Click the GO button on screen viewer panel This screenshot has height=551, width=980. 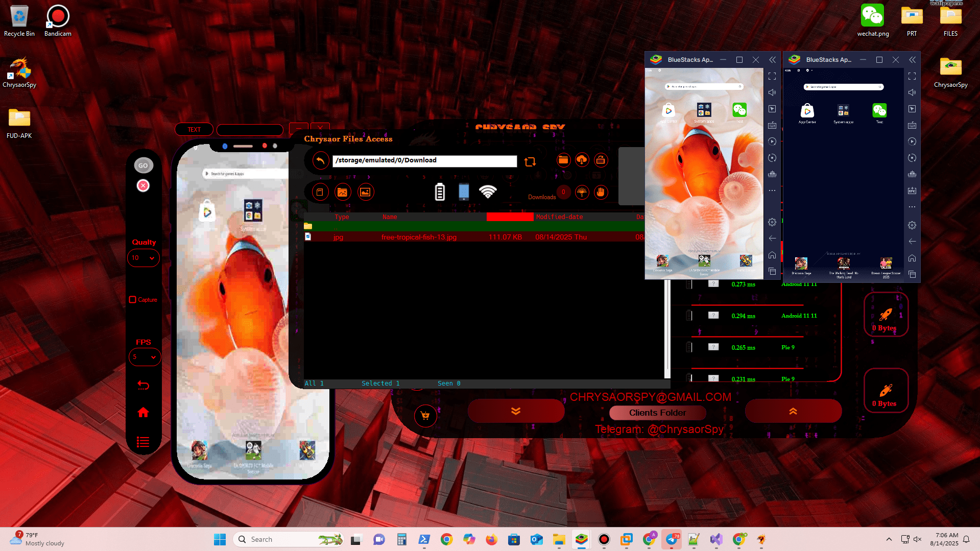143,165
